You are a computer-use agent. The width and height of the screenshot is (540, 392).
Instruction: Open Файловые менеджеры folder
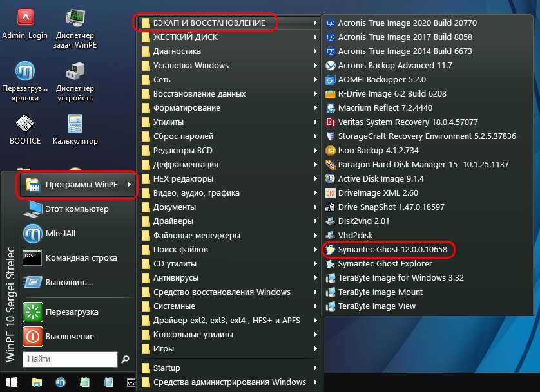click(229, 236)
